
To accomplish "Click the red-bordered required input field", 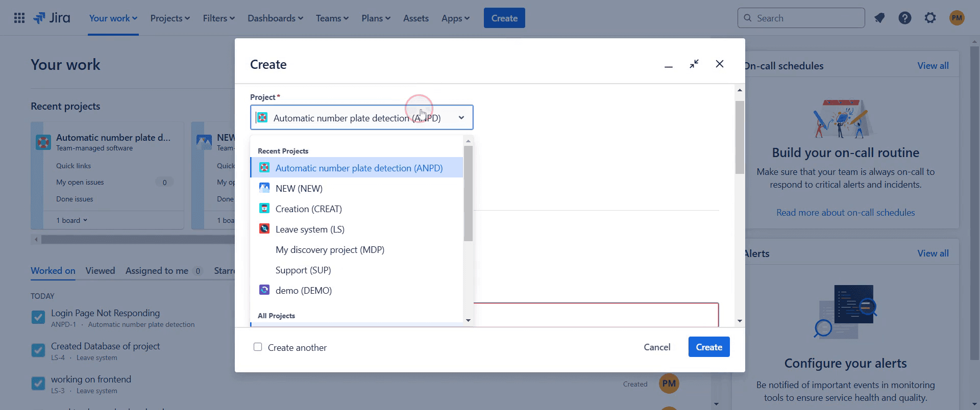I will click(596, 315).
